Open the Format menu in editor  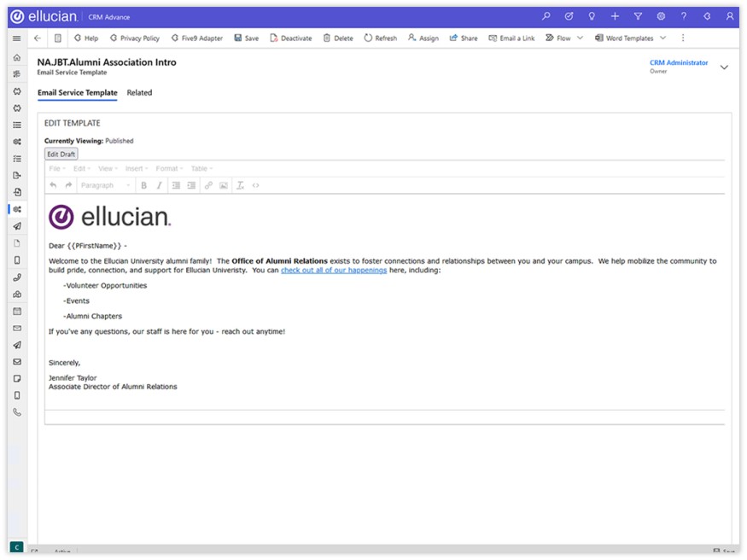(x=169, y=168)
